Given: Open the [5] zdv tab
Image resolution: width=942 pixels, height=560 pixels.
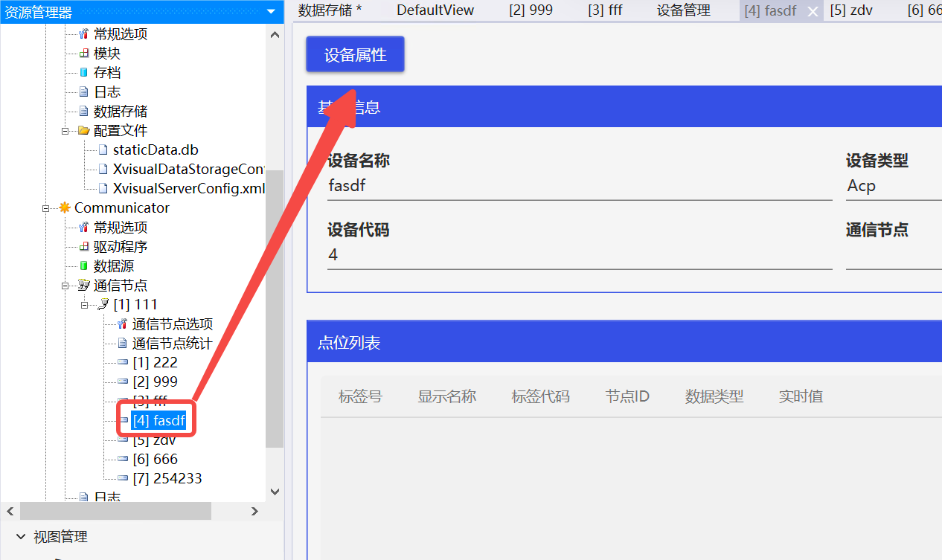Looking at the screenshot, I should coord(851,10).
